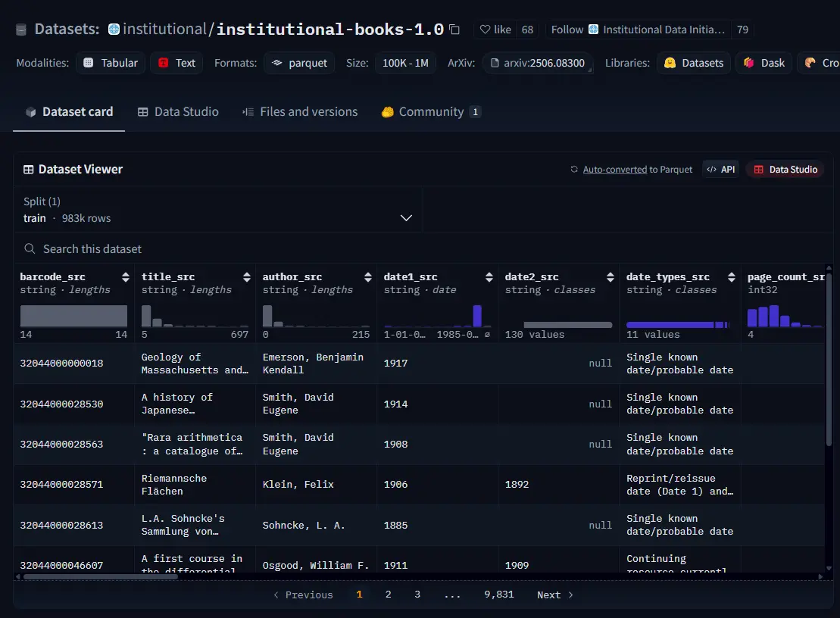The image size is (840, 618).
Task: Sort by the title_src column arrows
Action: coord(246,277)
